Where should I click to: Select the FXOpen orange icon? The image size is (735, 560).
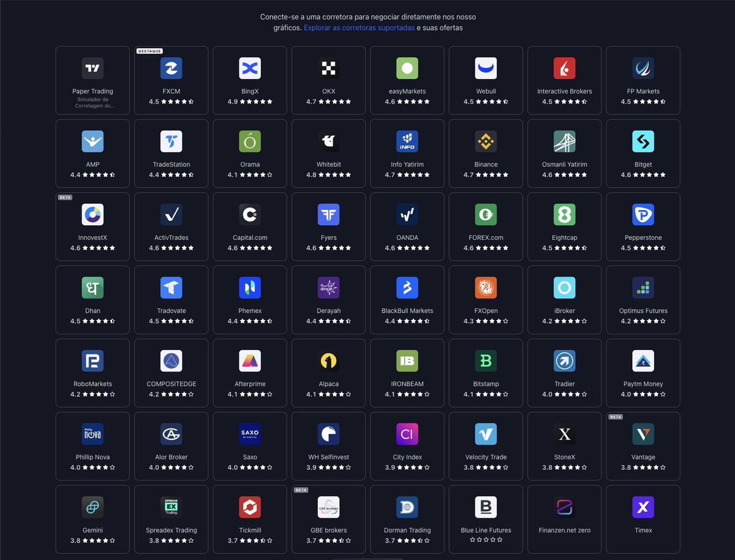[x=486, y=288]
